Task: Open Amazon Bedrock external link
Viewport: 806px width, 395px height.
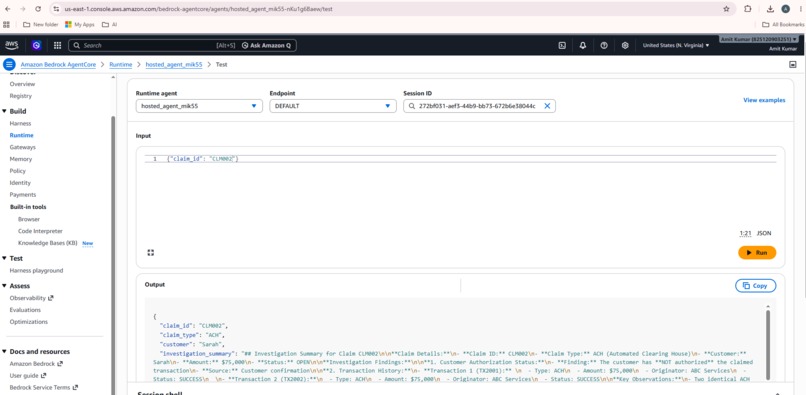Action: click(x=36, y=364)
